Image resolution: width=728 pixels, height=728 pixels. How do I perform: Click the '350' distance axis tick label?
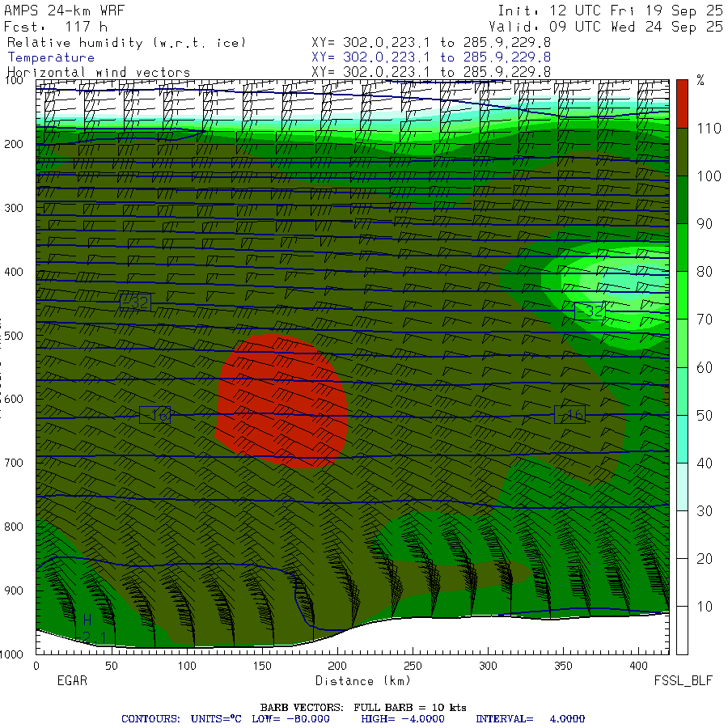(x=563, y=666)
